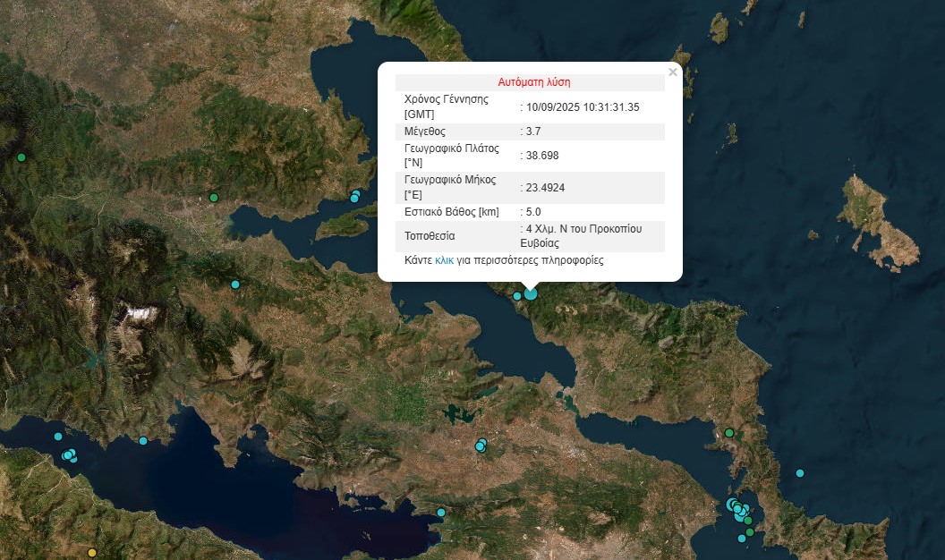Click the magnitude value 3.7
Viewport: 945px width, 560px height.
533,132
